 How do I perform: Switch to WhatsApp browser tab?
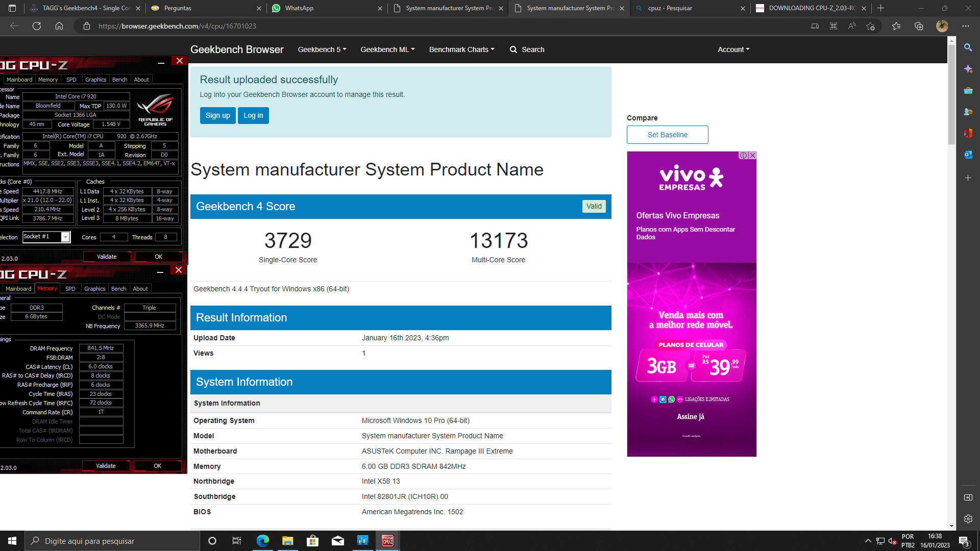pos(326,8)
